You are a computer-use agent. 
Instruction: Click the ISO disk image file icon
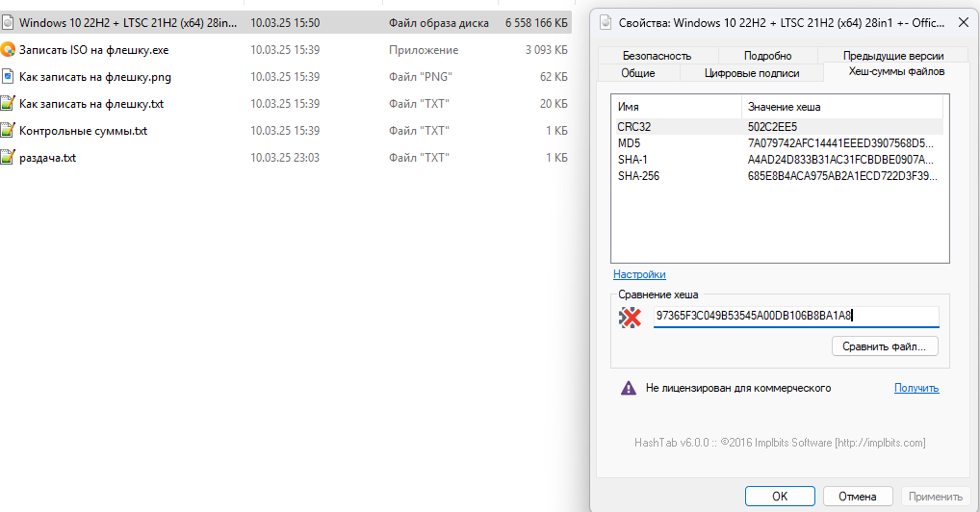8,22
